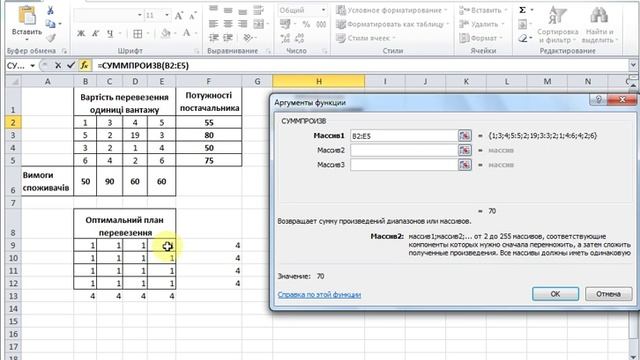Click the wrap text icon

[x=258, y=10]
